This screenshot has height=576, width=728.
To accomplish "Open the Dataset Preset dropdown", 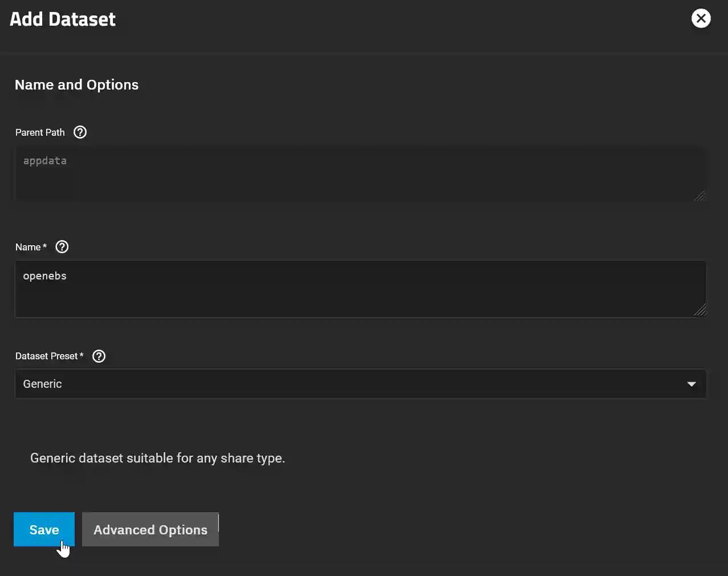I will (360, 383).
